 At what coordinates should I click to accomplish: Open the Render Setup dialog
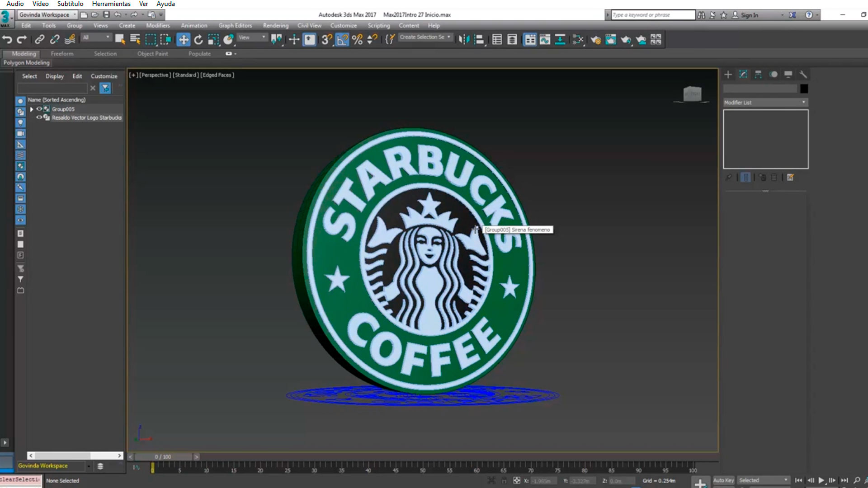(x=595, y=40)
